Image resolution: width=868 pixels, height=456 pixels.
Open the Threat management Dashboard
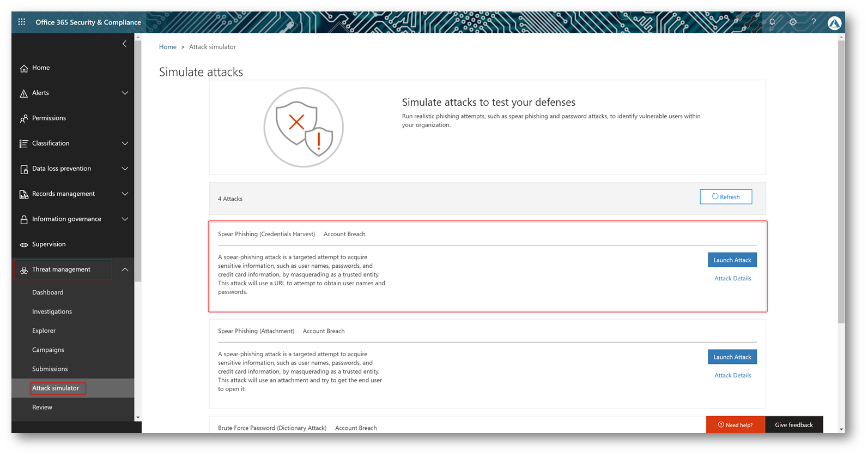48,292
